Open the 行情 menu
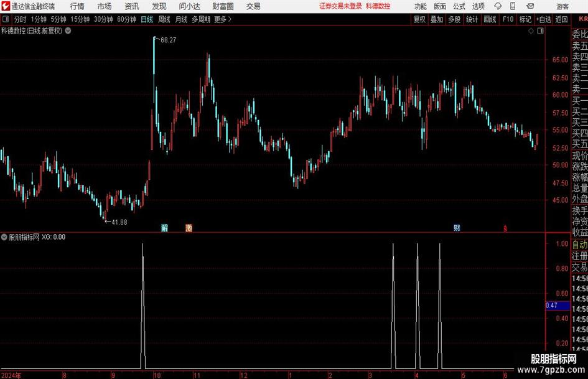 point(77,6)
